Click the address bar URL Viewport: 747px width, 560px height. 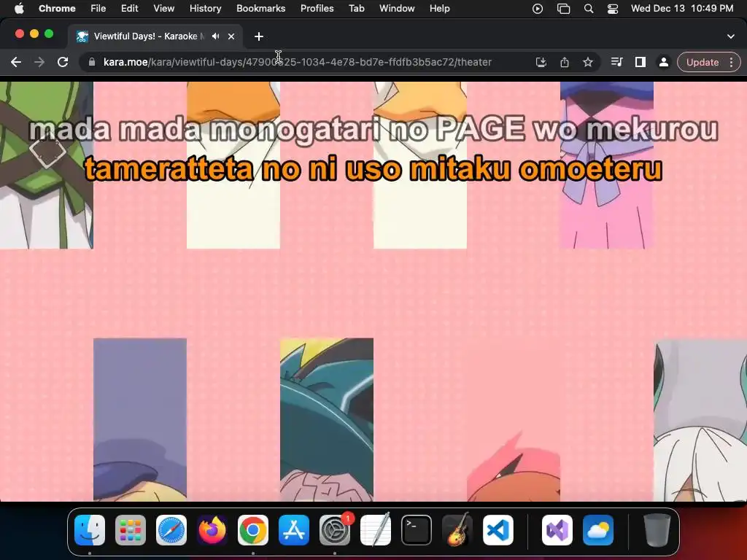[298, 62]
